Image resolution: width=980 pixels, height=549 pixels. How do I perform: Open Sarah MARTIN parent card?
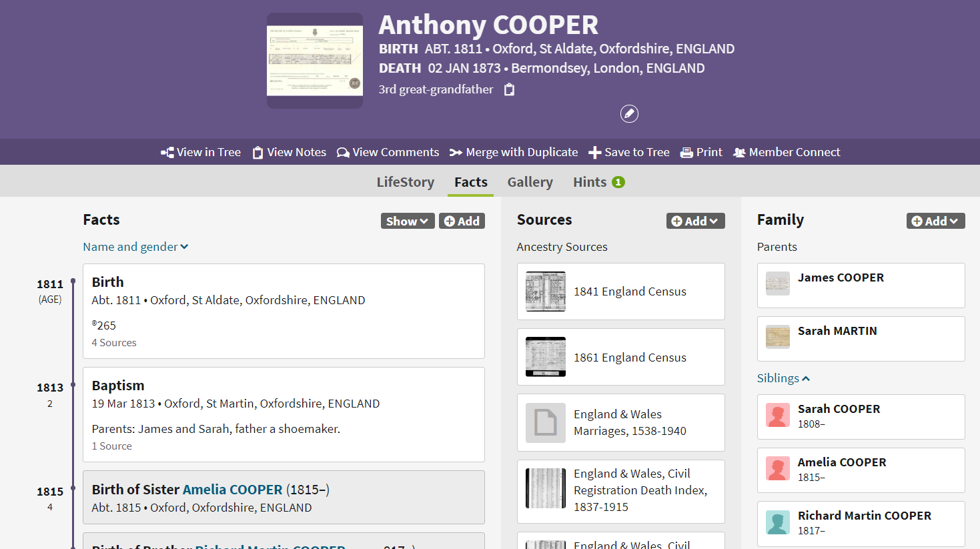(861, 339)
